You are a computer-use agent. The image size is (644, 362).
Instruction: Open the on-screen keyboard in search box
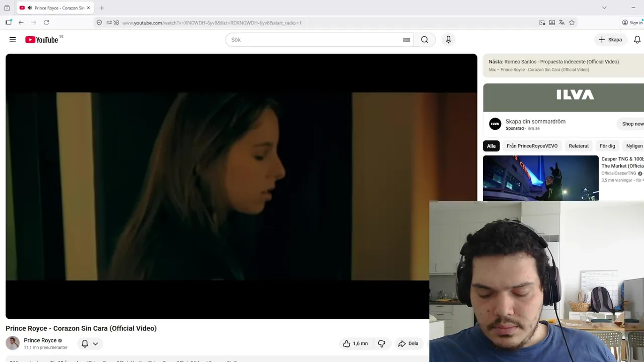tap(407, 40)
